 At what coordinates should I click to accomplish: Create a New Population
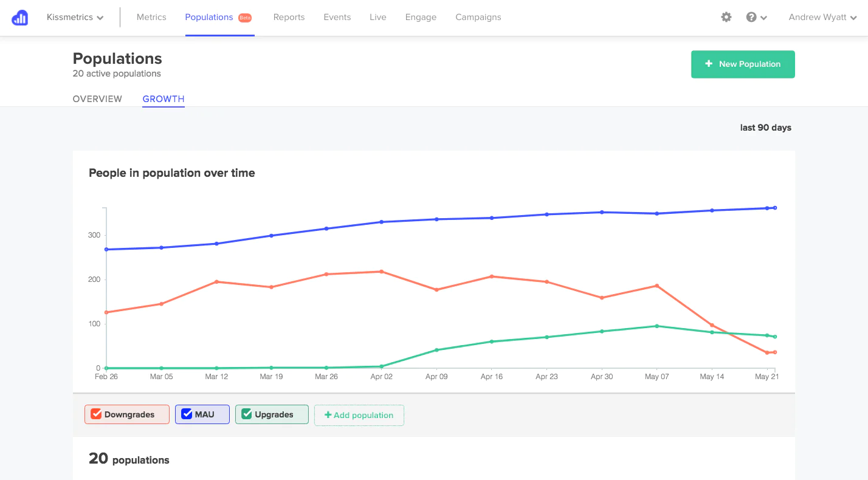tap(743, 64)
